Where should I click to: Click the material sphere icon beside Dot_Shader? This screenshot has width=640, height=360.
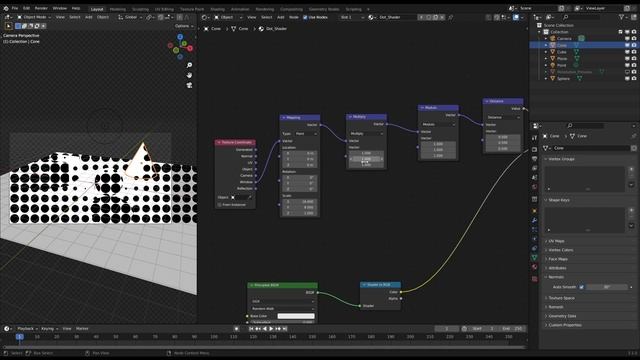pyautogui.click(x=371, y=18)
